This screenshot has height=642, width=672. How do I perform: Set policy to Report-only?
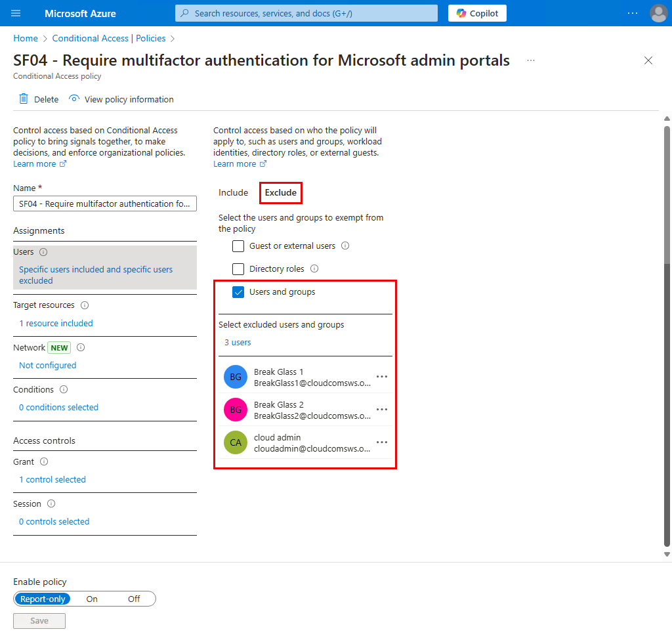coord(43,599)
